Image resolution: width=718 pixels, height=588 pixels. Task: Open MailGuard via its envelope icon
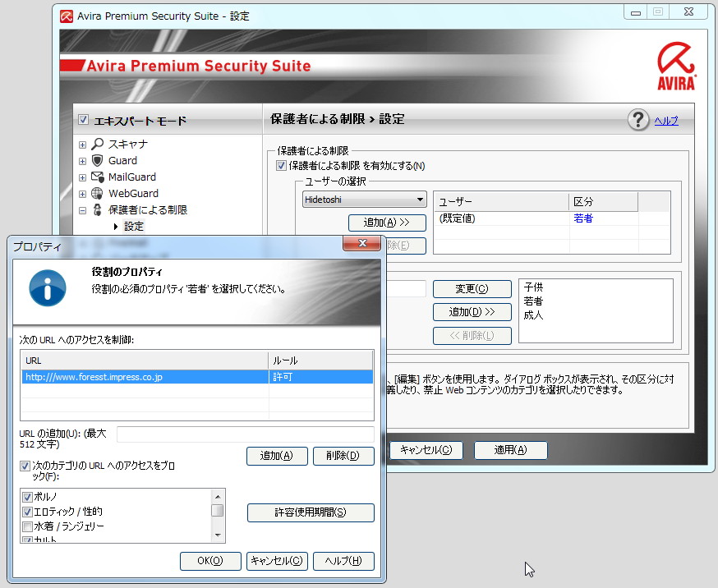tap(96, 177)
